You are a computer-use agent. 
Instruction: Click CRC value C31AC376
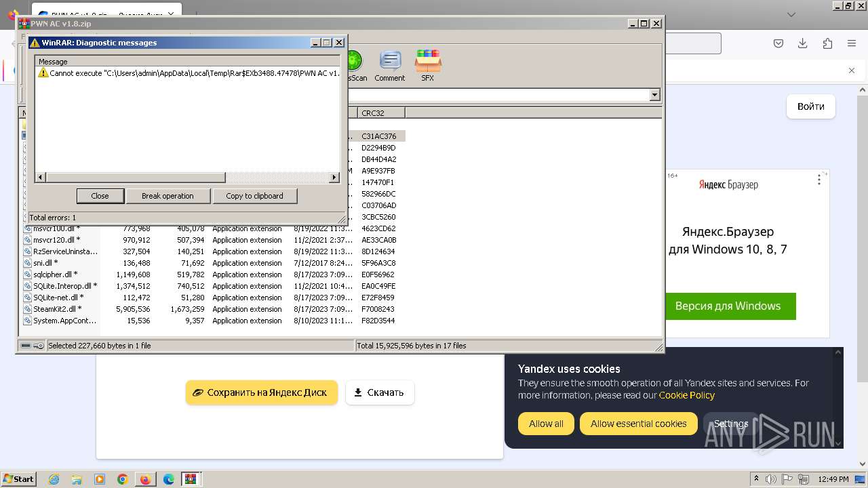(x=378, y=136)
